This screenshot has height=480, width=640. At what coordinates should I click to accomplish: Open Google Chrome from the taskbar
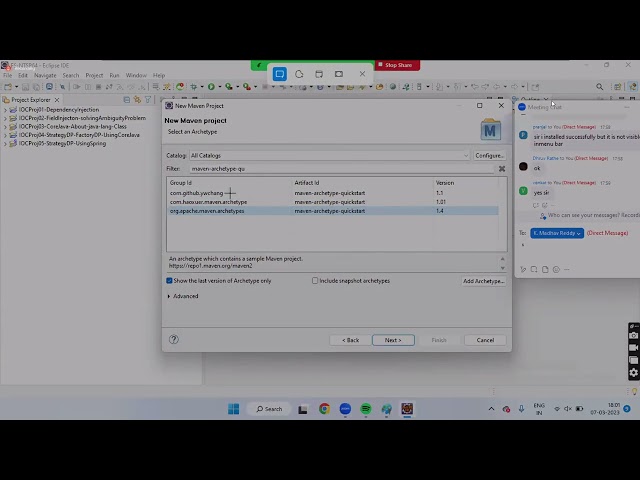(324, 409)
